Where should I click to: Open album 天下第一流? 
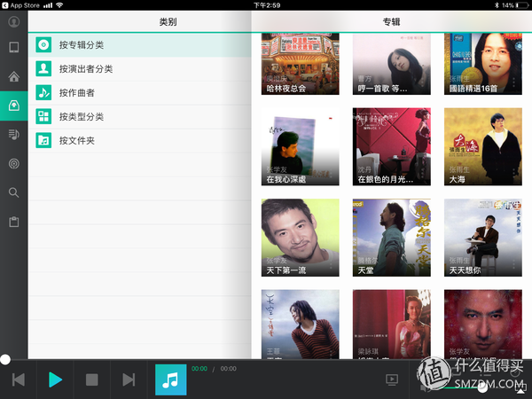[300, 238]
